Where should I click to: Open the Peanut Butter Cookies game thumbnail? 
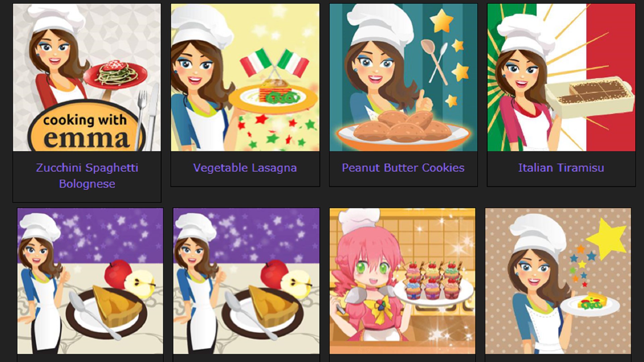[x=403, y=77]
